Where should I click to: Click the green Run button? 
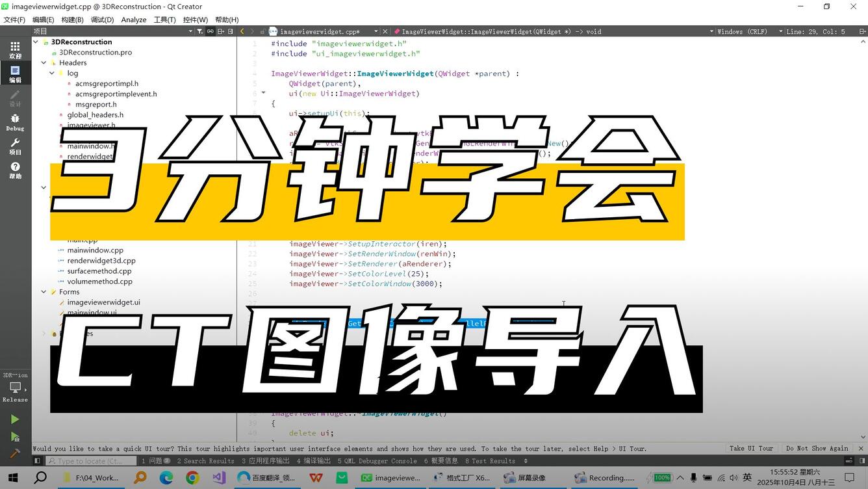[15, 419]
